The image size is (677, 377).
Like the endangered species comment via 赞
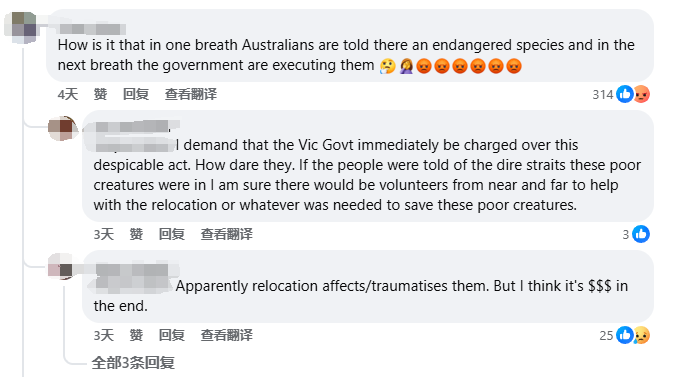(100, 94)
